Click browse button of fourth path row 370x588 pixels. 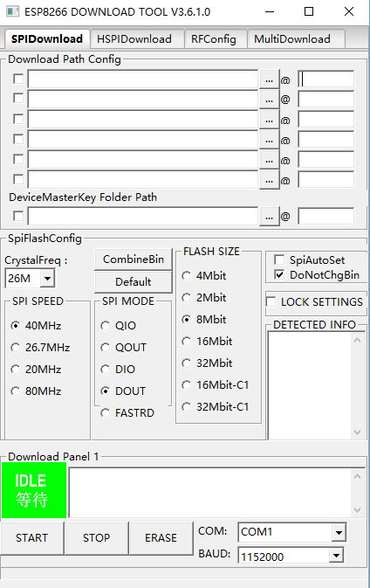click(x=269, y=141)
